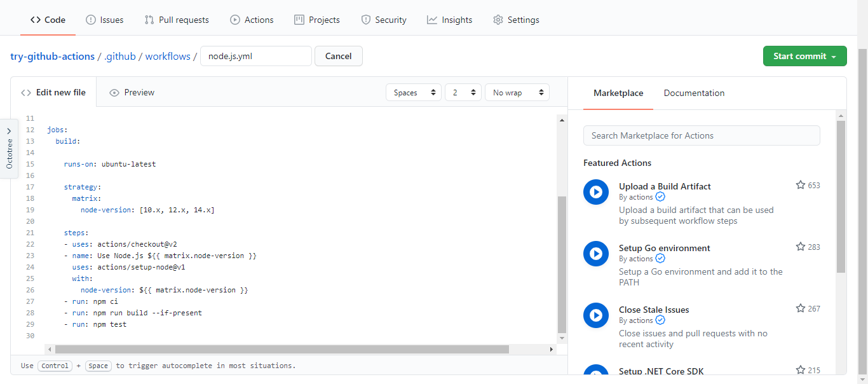The image size is (868, 384).
Task: Click the star icon for Setup Go environment
Action: pyautogui.click(x=801, y=247)
